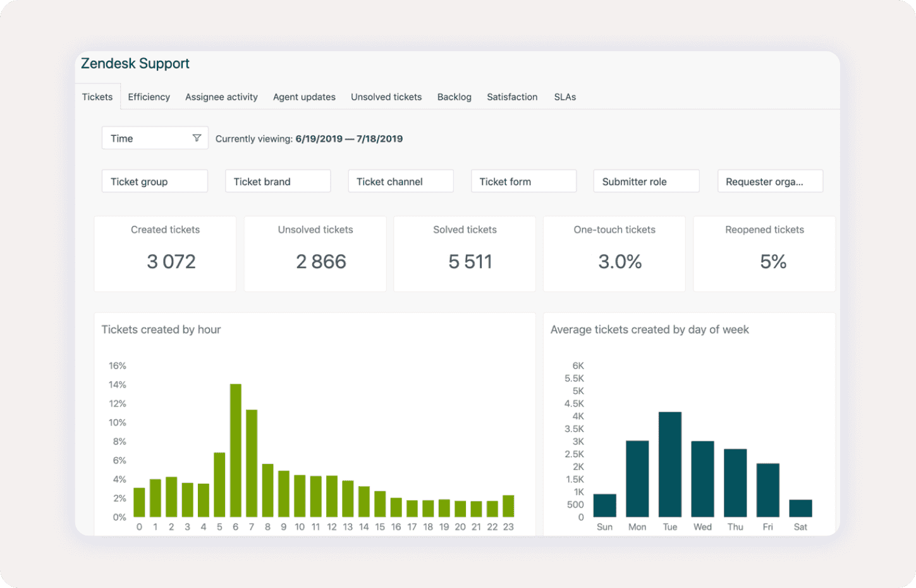916x588 pixels.
Task: Expand the Ticket form filter
Action: 523,181
